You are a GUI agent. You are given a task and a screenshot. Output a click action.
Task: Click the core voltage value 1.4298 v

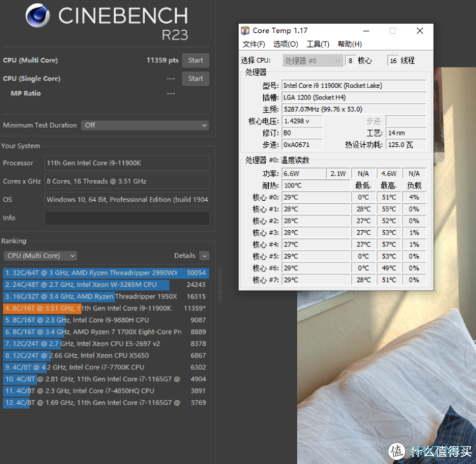tap(302, 121)
